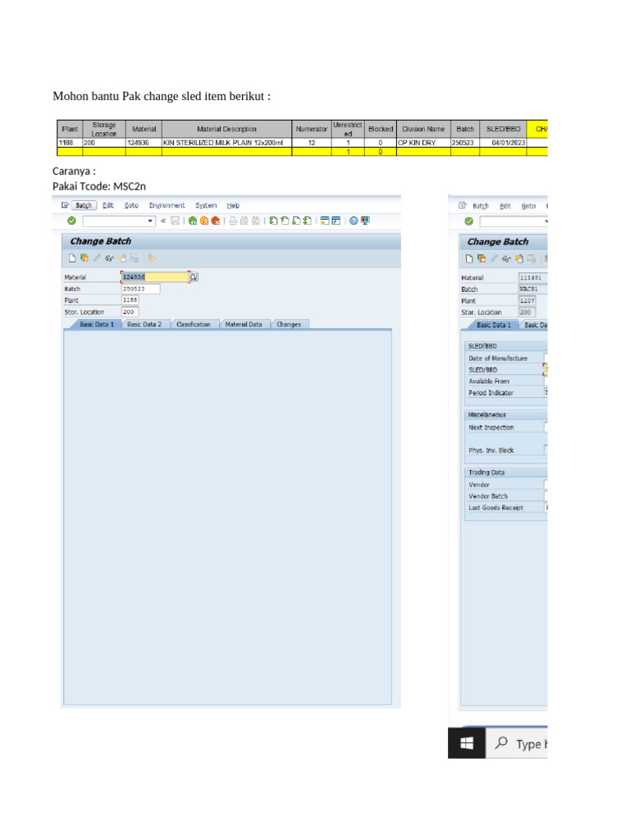The image size is (630, 840).
Task: Click glasses Display icon in right window
Action: tap(506, 258)
